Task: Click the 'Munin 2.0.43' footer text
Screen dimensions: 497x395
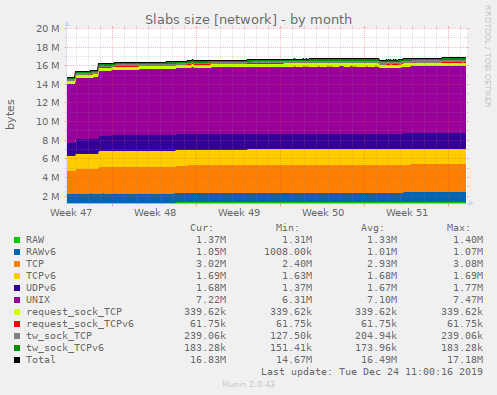Action: point(249,384)
